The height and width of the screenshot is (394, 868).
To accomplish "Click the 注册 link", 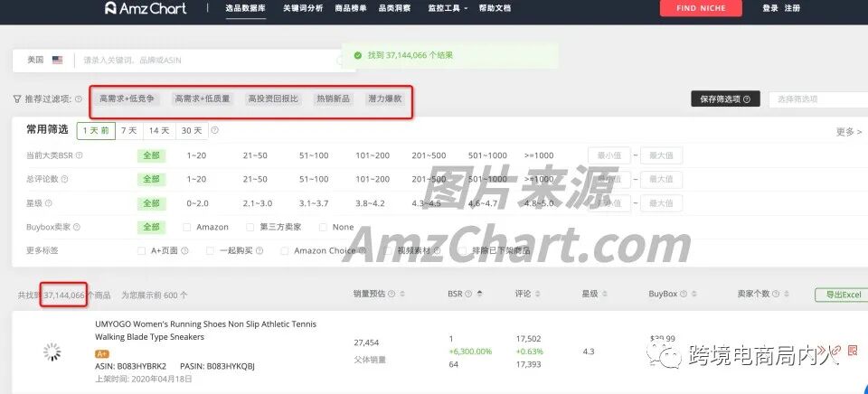I will (792, 8).
